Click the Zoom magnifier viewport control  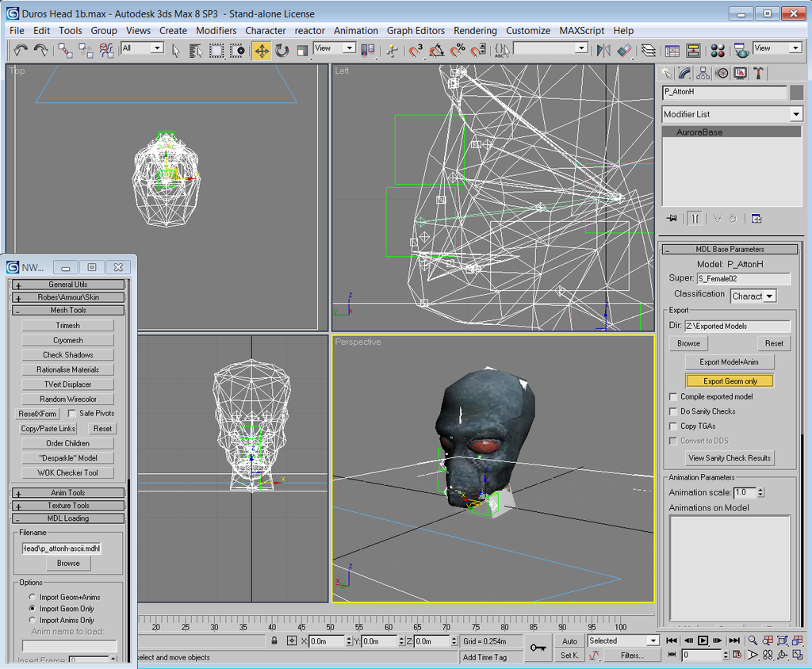tap(753, 640)
